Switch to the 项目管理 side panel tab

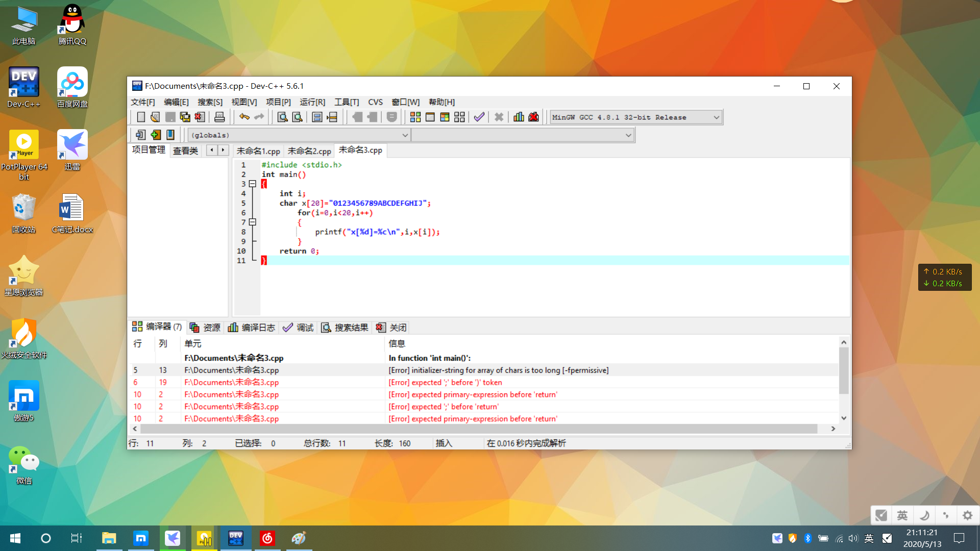coord(149,149)
